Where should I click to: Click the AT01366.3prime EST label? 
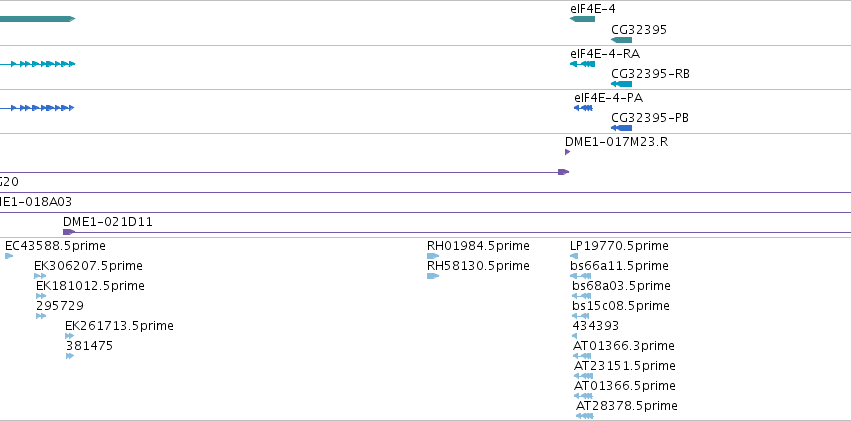pyautogui.click(x=624, y=346)
